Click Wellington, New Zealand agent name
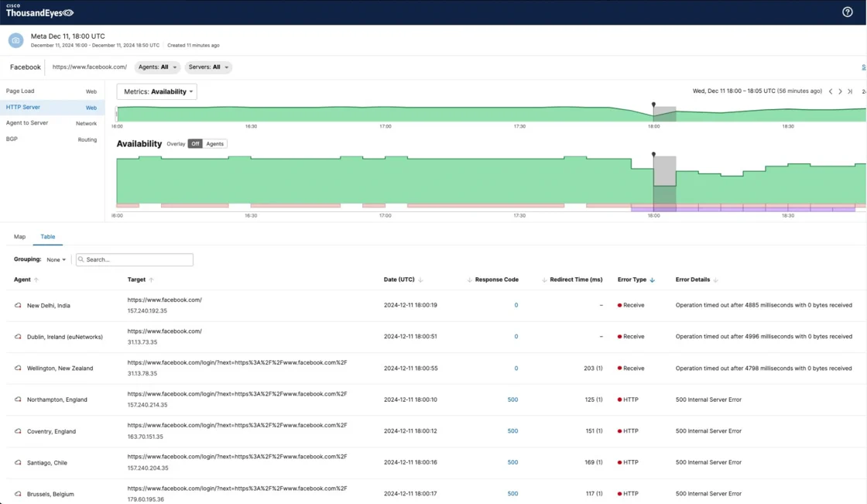The width and height of the screenshot is (867, 504). tap(60, 368)
